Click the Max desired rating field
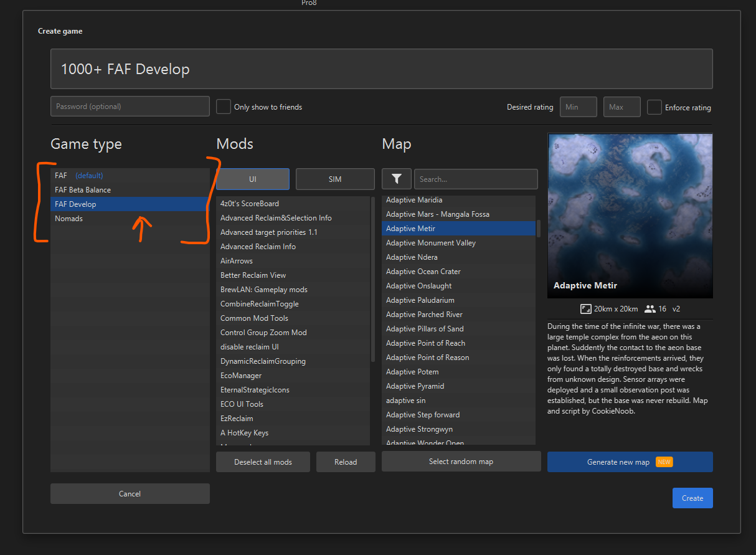756x555 pixels. click(x=622, y=107)
